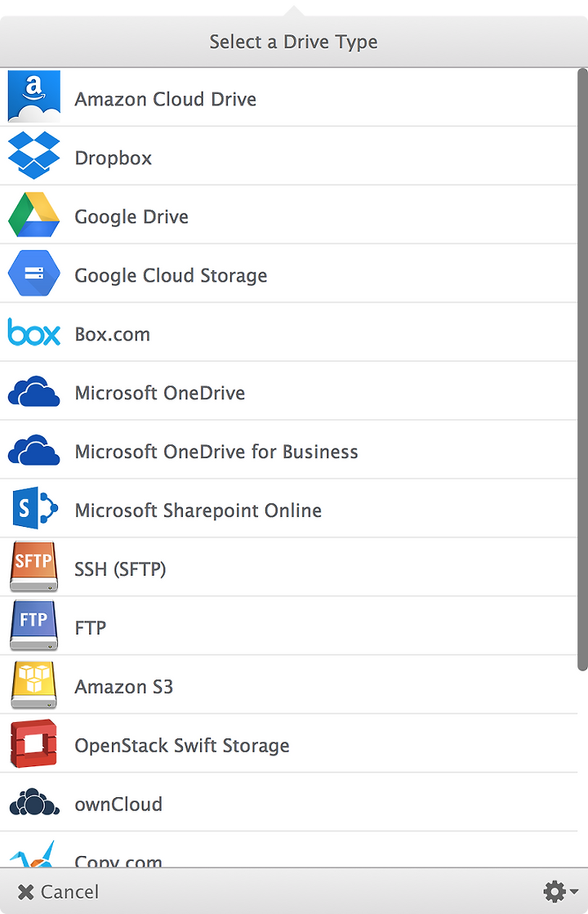Click the Google Cloud Storage hexagon icon

(33, 273)
